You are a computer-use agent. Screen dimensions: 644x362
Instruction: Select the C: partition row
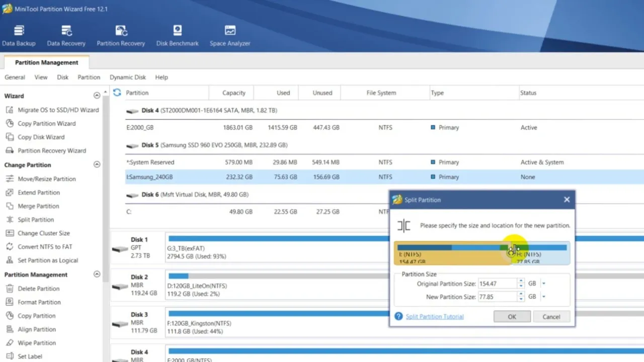(x=257, y=212)
